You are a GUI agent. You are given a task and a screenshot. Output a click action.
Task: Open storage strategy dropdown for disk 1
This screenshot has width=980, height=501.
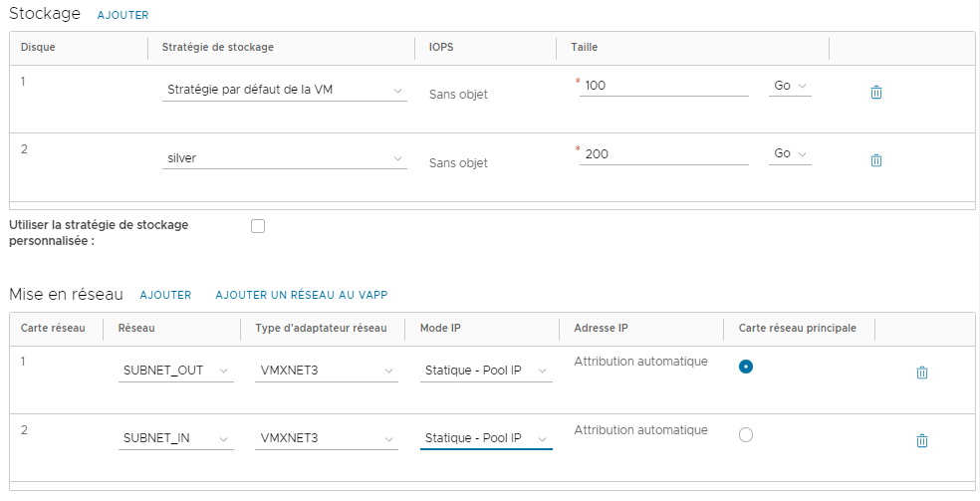click(285, 90)
